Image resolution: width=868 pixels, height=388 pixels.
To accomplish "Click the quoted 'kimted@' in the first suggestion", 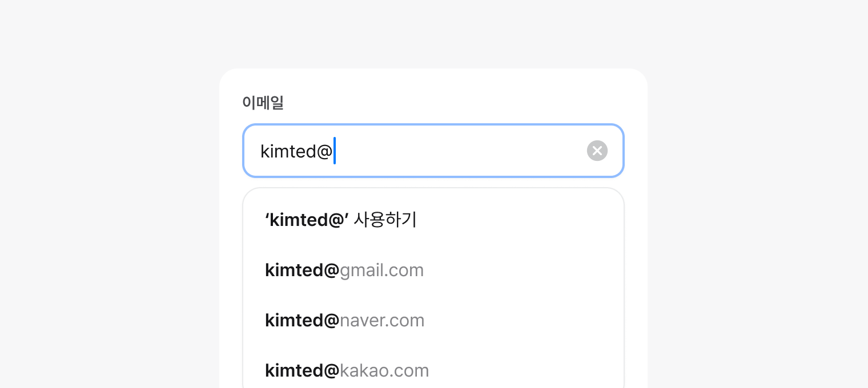I will coord(307,220).
